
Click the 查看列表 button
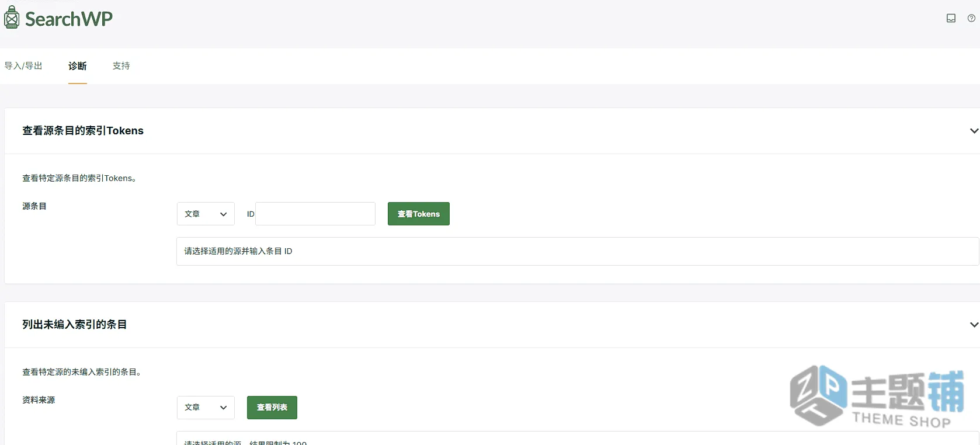pos(272,408)
